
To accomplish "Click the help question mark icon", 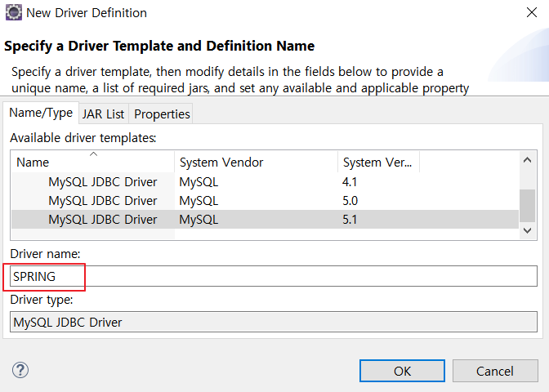I will 20,370.
